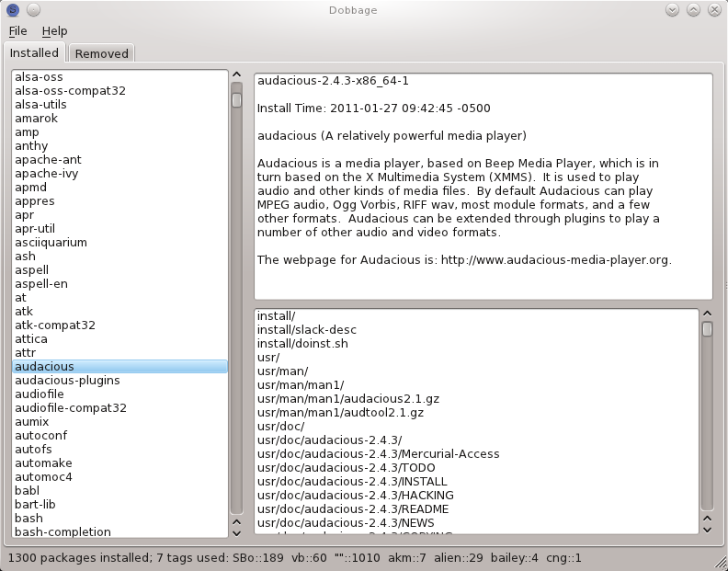Viewport: 728px width, 571px height.
Task: Click file list bottom scroll-up arrow
Action: 707,518
